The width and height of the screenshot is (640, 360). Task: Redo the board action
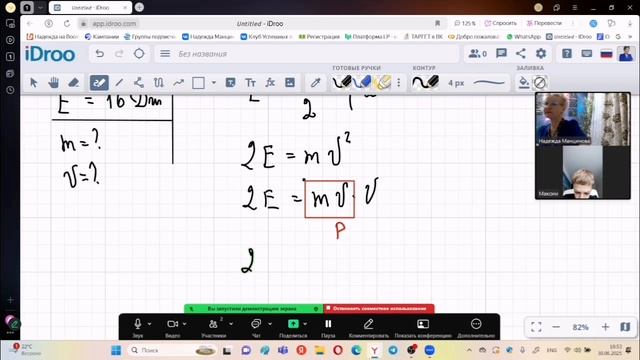119,54
